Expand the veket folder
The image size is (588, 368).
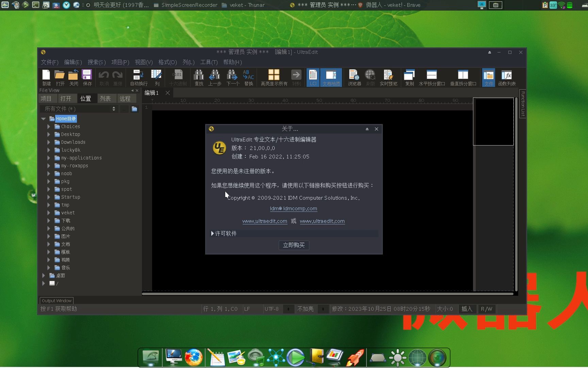(x=49, y=213)
